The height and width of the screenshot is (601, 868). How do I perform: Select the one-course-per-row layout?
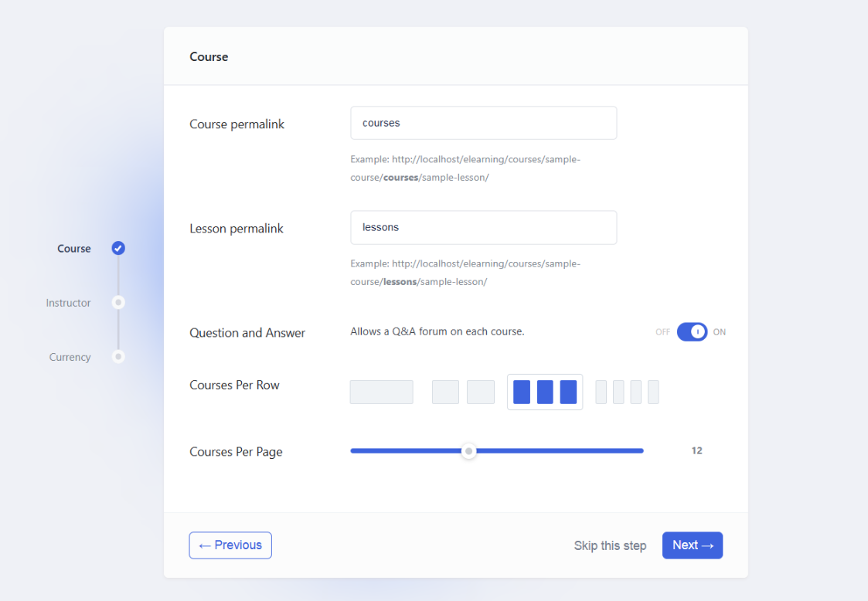coord(381,392)
